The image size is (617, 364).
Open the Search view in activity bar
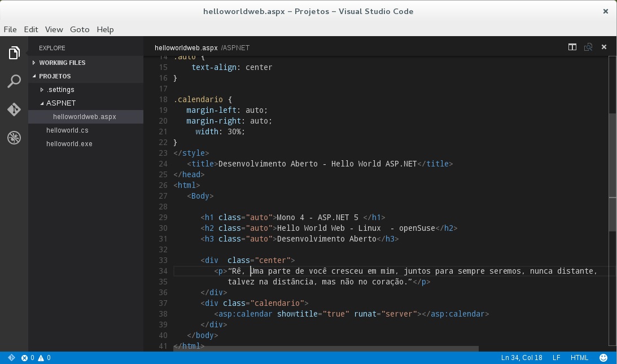pos(14,81)
